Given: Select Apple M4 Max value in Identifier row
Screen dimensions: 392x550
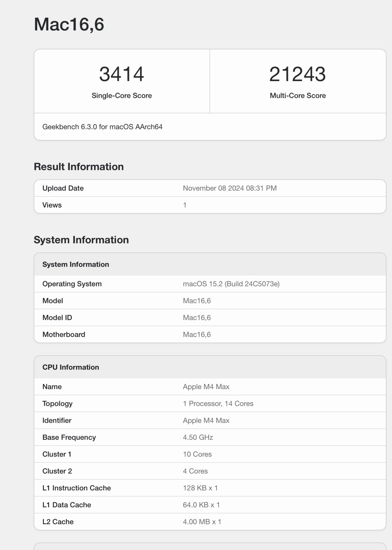Looking at the screenshot, I should tap(206, 420).
